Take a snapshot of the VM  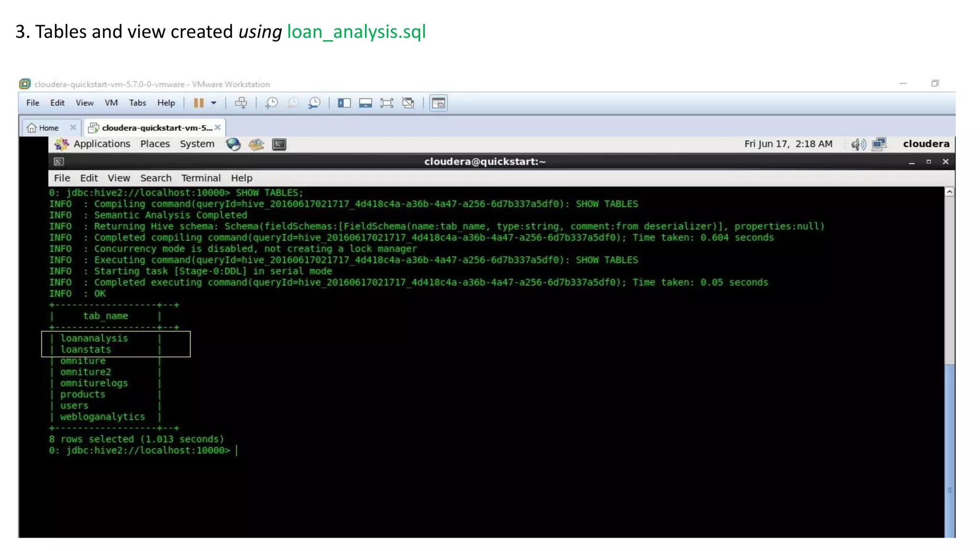coord(272,103)
